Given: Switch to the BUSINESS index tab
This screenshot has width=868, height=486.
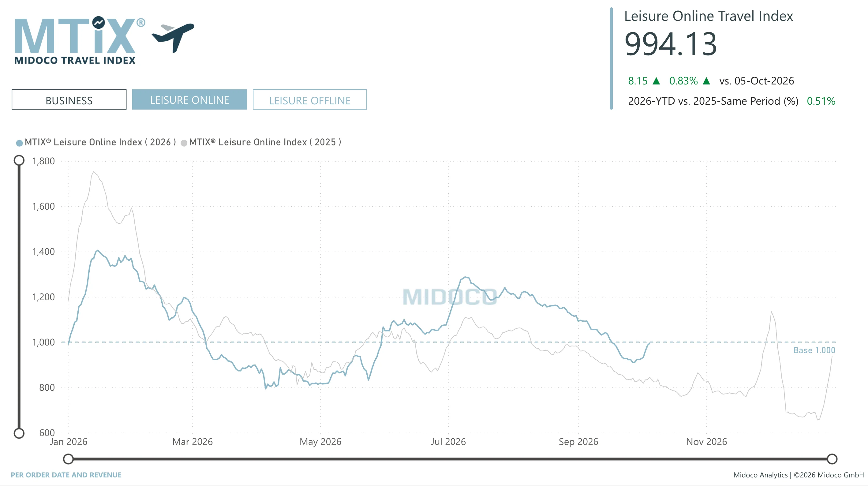Looking at the screenshot, I should tap(69, 99).
